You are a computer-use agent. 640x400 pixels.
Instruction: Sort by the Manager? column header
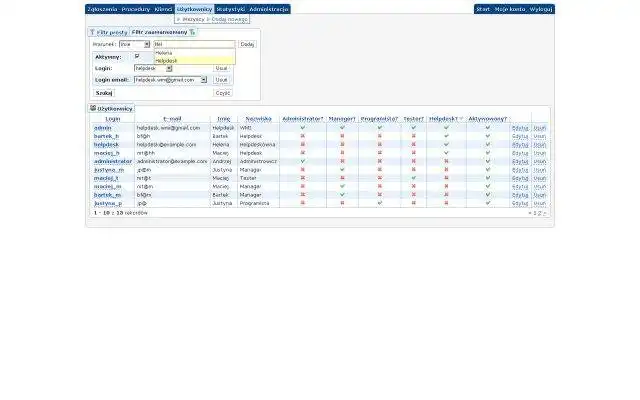click(x=342, y=119)
